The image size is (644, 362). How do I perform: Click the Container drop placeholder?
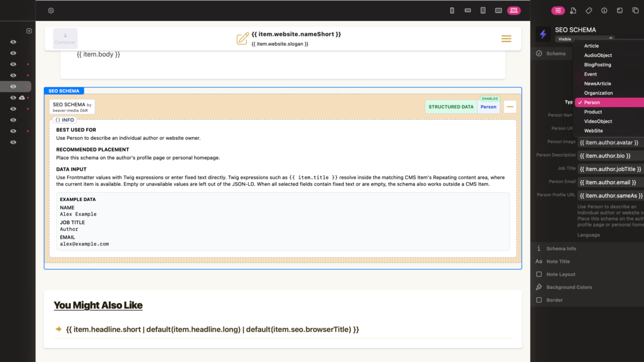pyautogui.click(x=65, y=39)
